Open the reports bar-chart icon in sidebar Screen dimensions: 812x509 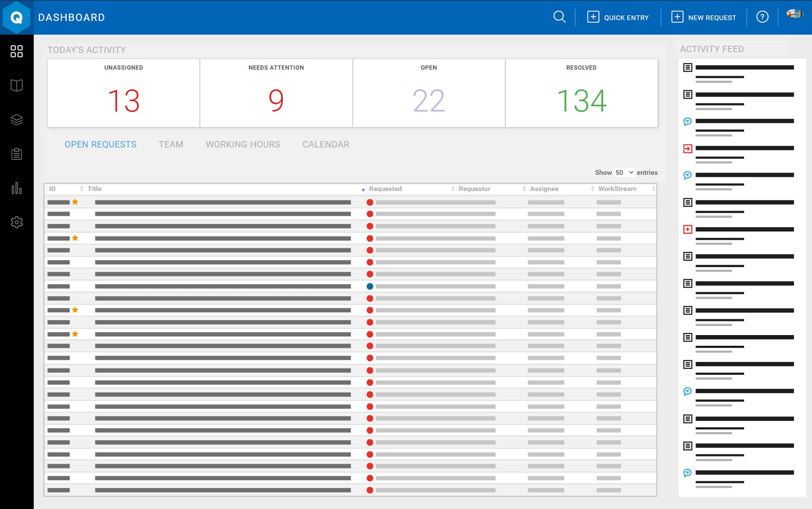tap(16, 188)
